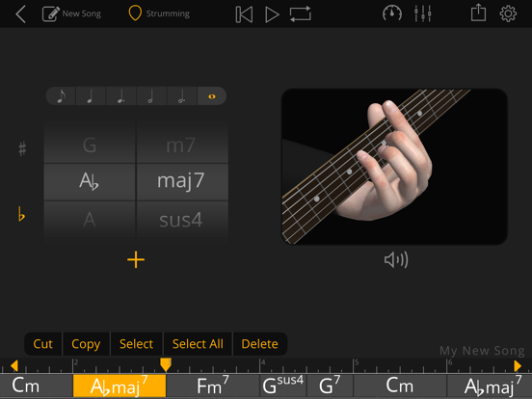532x399 pixels.
Task: Select the Gsus4 chord block
Action: point(283,386)
